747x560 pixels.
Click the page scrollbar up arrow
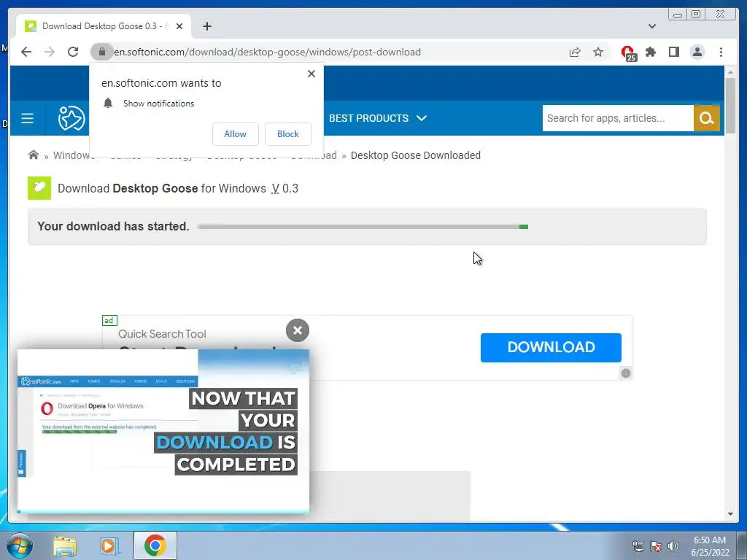point(730,72)
